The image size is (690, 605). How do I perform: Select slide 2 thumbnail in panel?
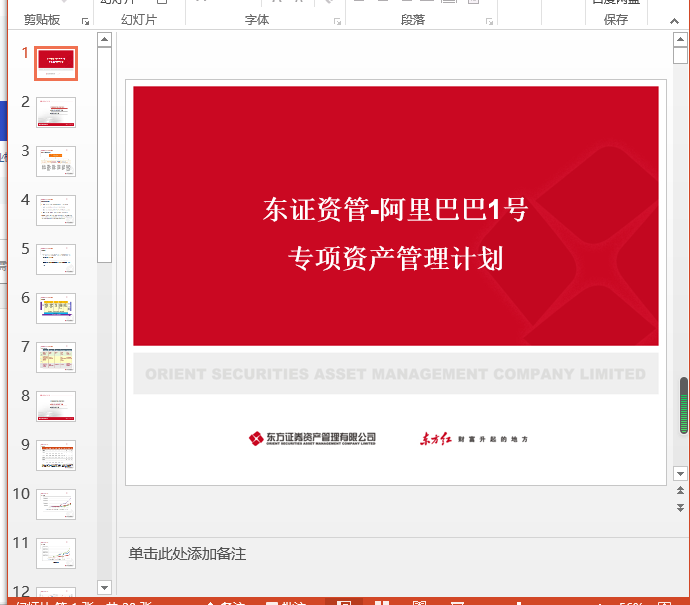pyautogui.click(x=56, y=112)
